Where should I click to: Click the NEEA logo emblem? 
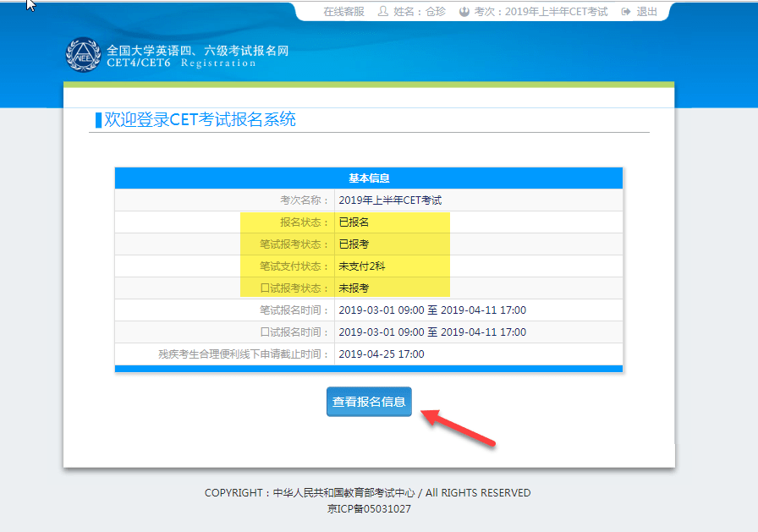click(x=83, y=55)
